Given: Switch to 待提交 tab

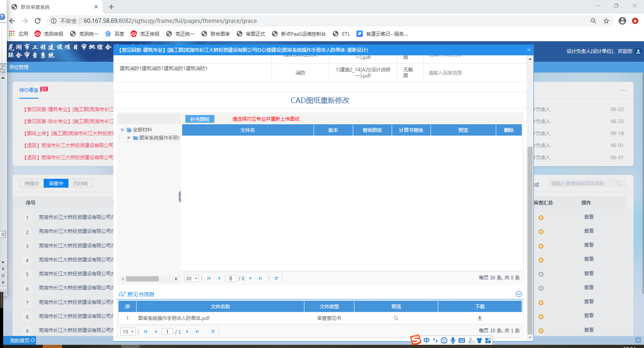Looking at the screenshot, I should (32, 184).
